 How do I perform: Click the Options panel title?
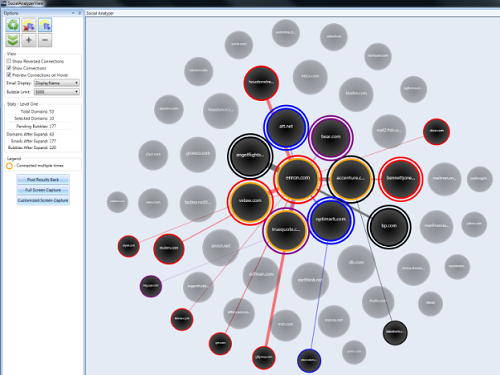click(11, 13)
